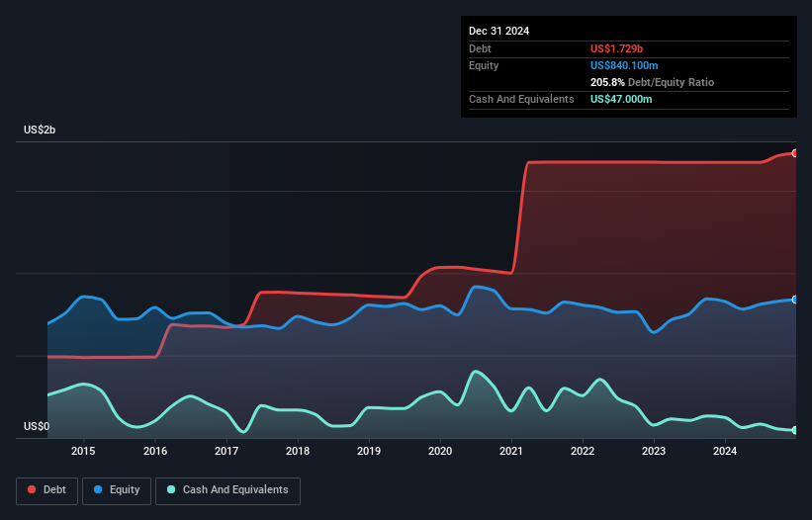Click the 2015 x-axis label

[x=83, y=451]
